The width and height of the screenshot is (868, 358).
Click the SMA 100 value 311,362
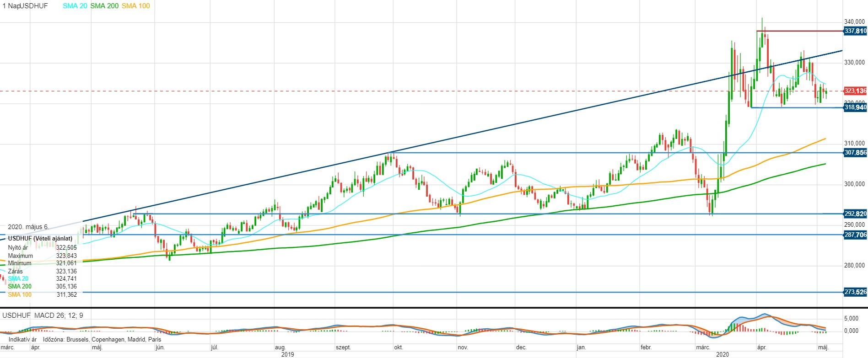click(67, 294)
